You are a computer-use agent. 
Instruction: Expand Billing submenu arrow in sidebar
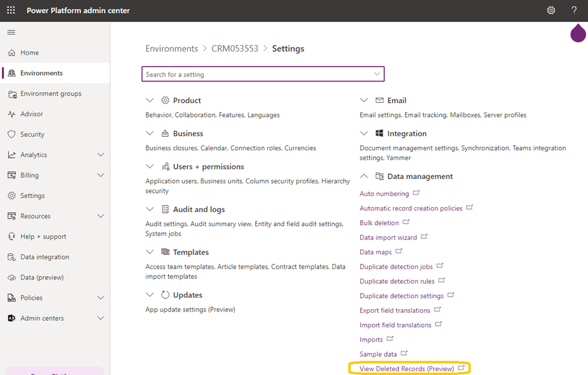101,175
